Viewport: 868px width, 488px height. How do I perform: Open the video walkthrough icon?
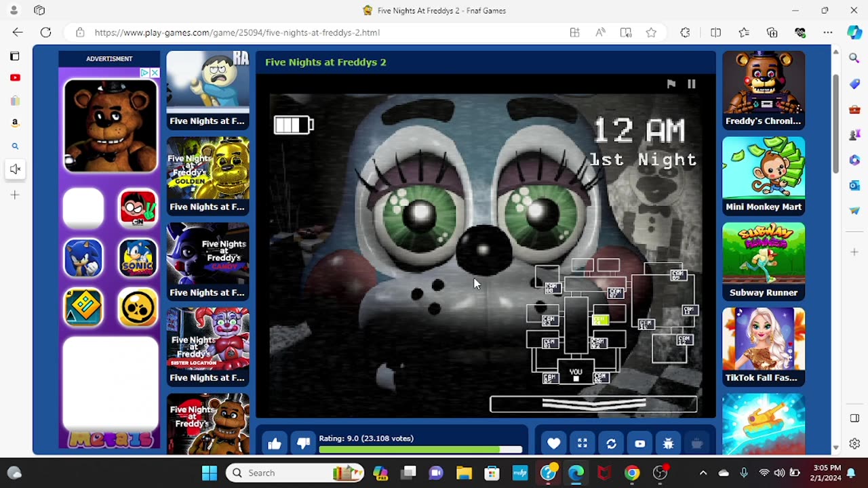(x=640, y=444)
